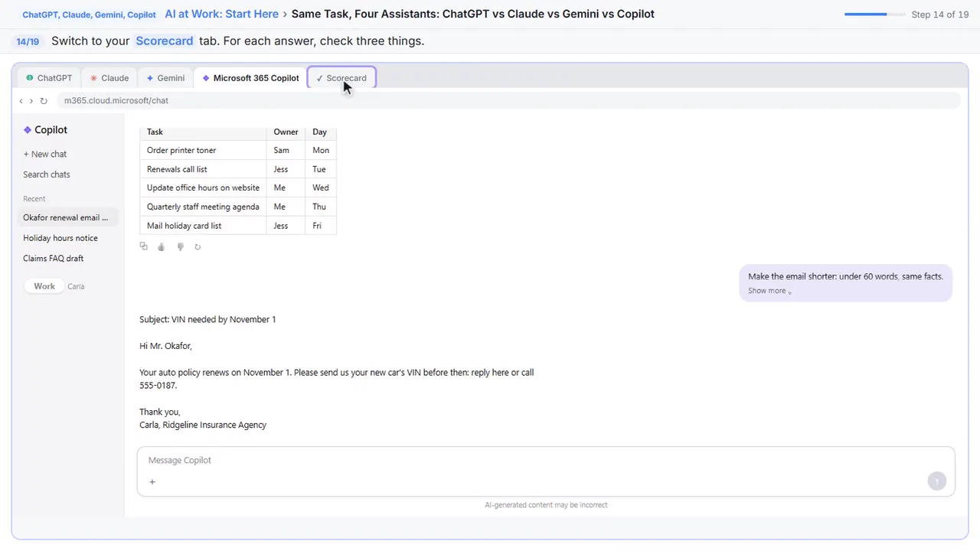Go to AI at Work: Start Here
This screenshot has width=980, height=551.
221,14
